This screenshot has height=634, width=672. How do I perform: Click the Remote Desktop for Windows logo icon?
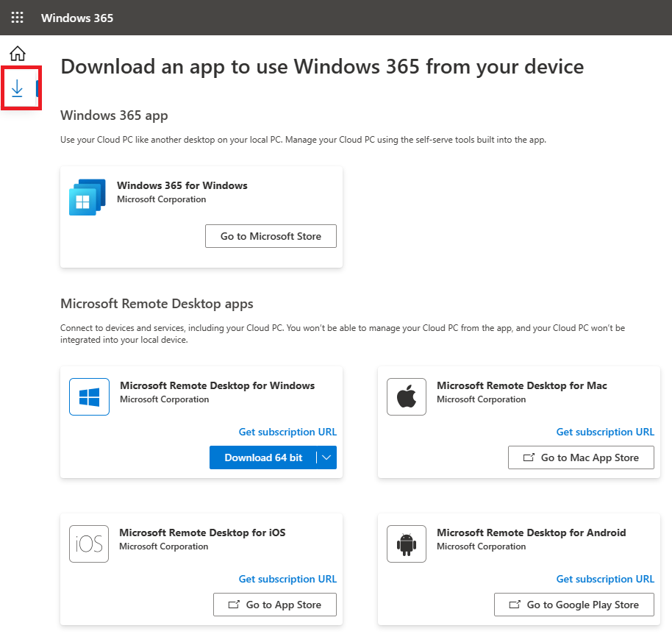point(89,396)
